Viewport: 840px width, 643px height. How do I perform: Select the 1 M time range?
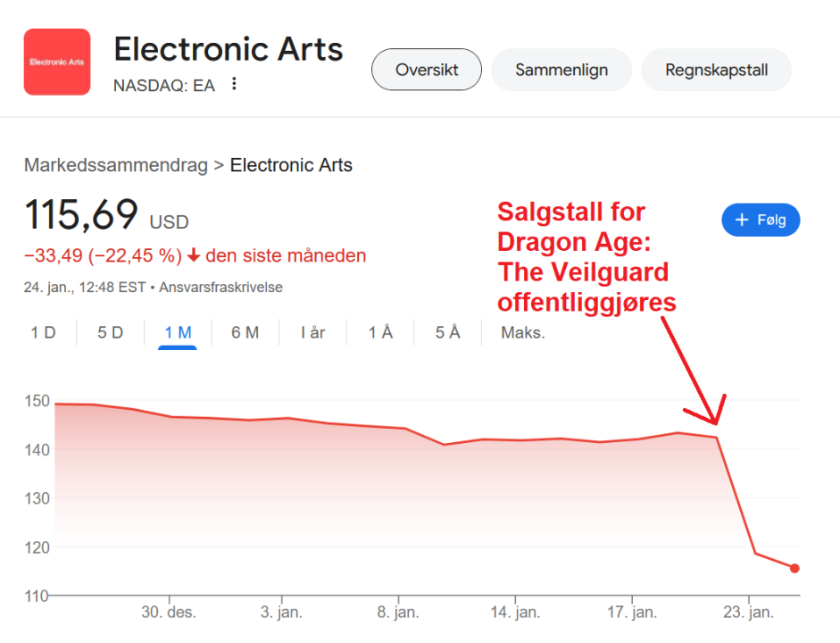pos(178,333)
